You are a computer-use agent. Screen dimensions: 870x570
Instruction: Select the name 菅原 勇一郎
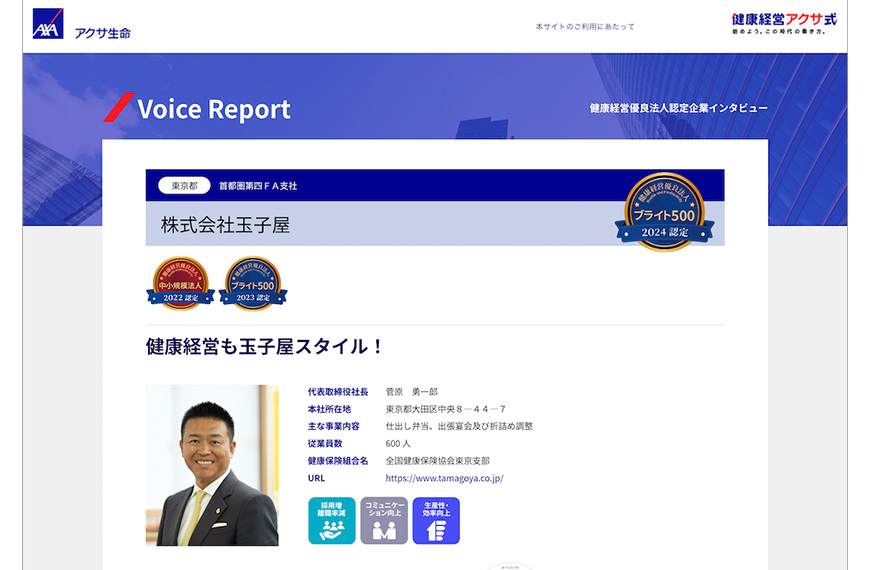point(412,392)
